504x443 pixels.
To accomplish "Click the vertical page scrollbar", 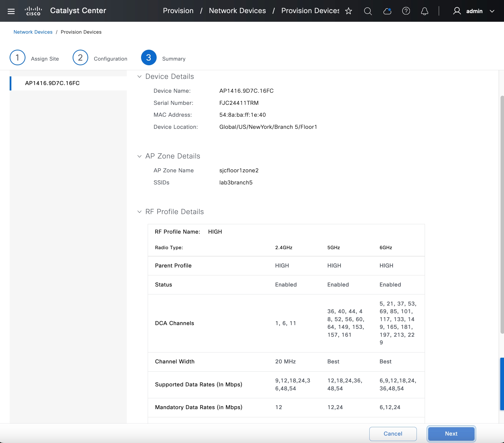I will coord(502,214).
